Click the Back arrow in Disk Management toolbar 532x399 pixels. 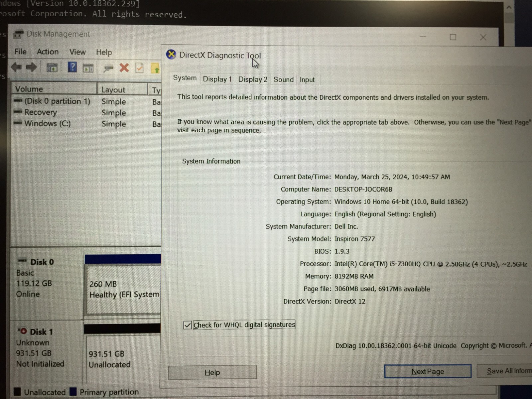click(16, 67)
